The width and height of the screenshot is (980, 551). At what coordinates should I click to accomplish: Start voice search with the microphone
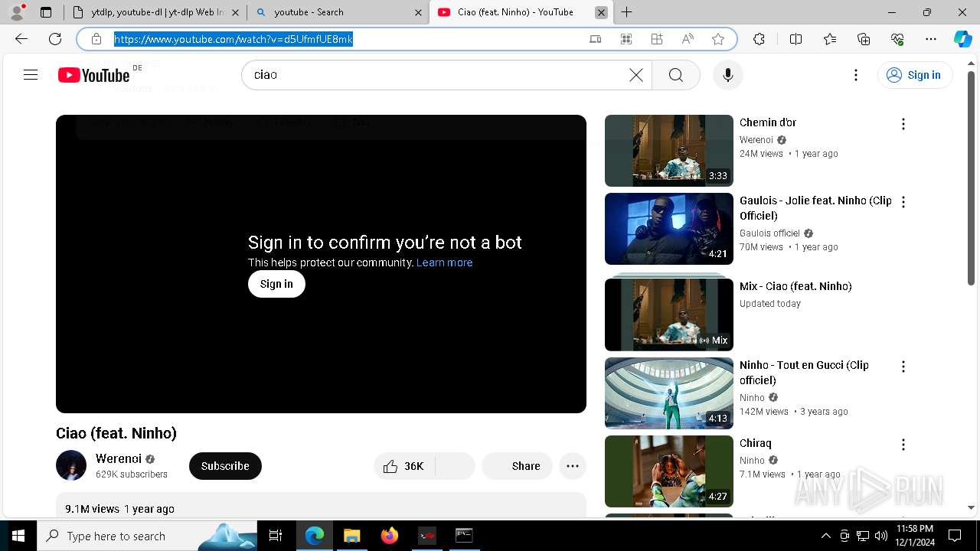728,75
